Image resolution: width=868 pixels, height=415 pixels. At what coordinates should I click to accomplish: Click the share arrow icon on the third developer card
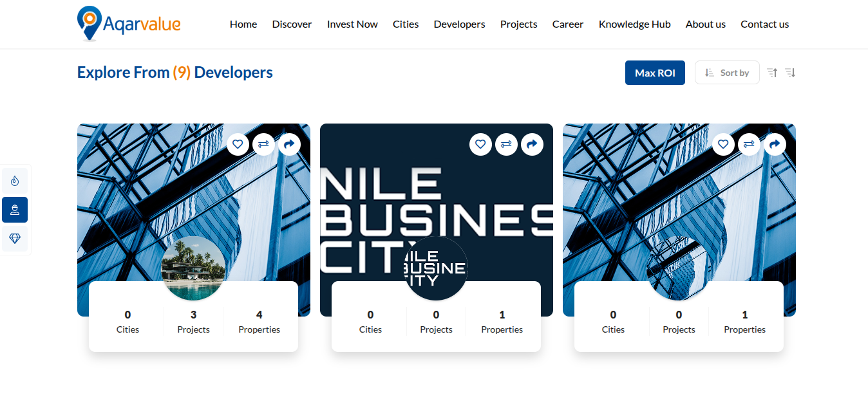coord(775,144)
